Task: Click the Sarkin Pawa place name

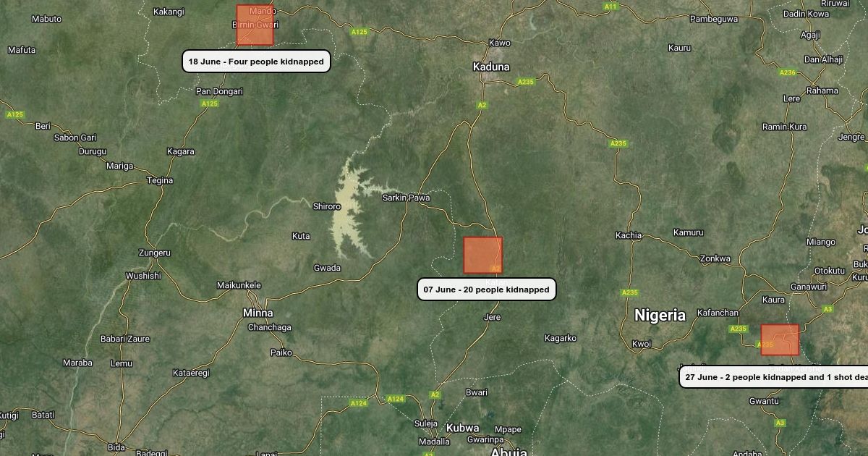Action: click(407, 198)
